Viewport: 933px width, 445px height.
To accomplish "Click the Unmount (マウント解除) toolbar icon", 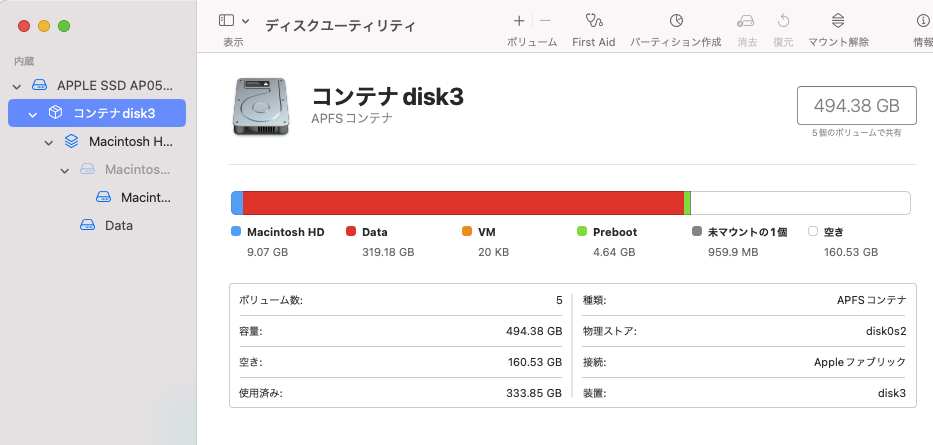I will point(838,21).
